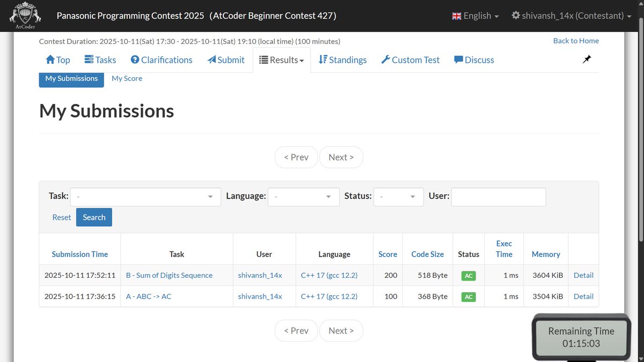Go to the Clarifications tab
The image size is (644, 362).
click(x=162, y=60)
